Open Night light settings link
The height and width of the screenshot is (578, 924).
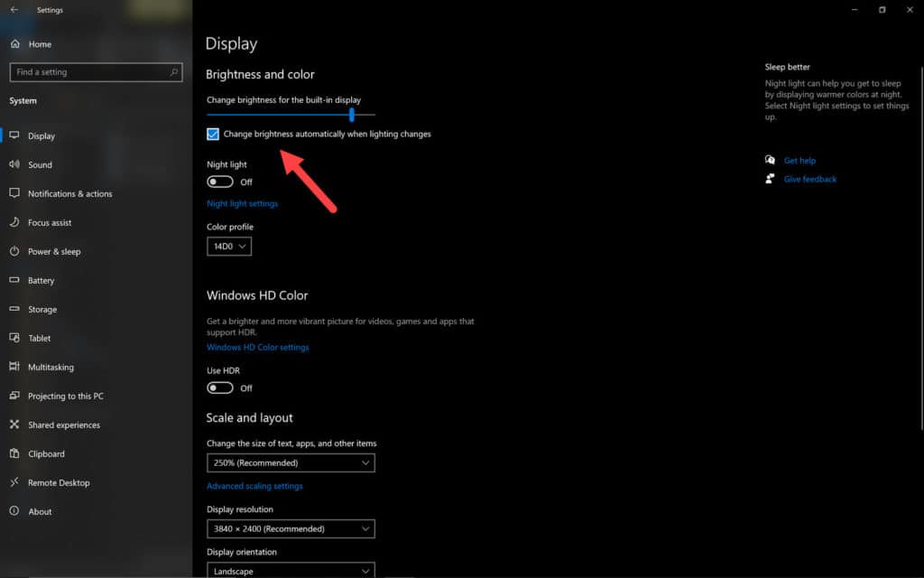point(242,204)
